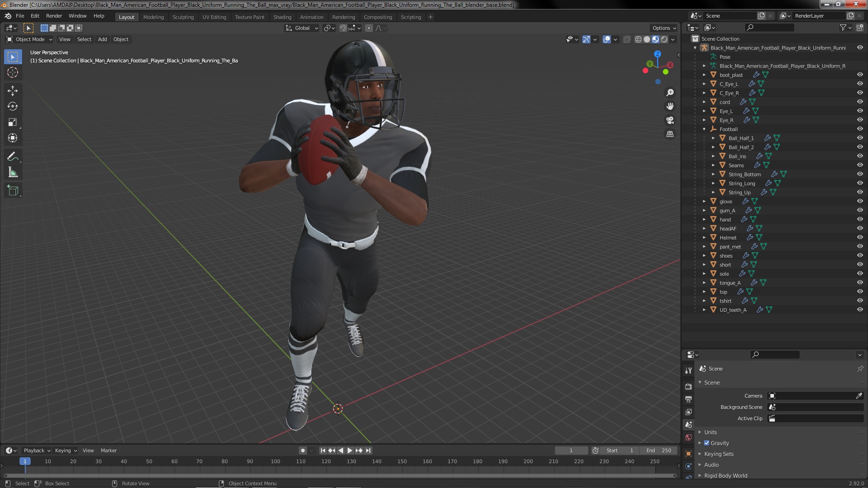This screenshot has height=488, width=868.
Task: Toggle X-ray display
Action: coord(627,39)
